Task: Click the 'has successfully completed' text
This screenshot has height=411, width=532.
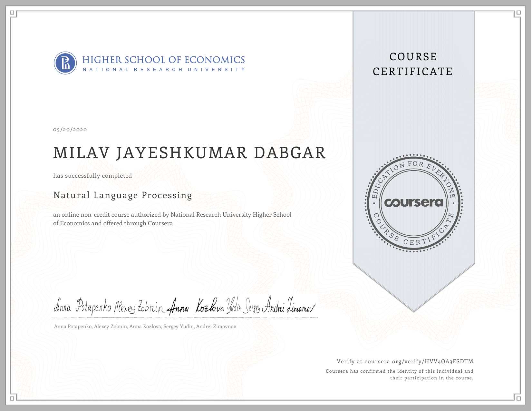Action: 92,176
